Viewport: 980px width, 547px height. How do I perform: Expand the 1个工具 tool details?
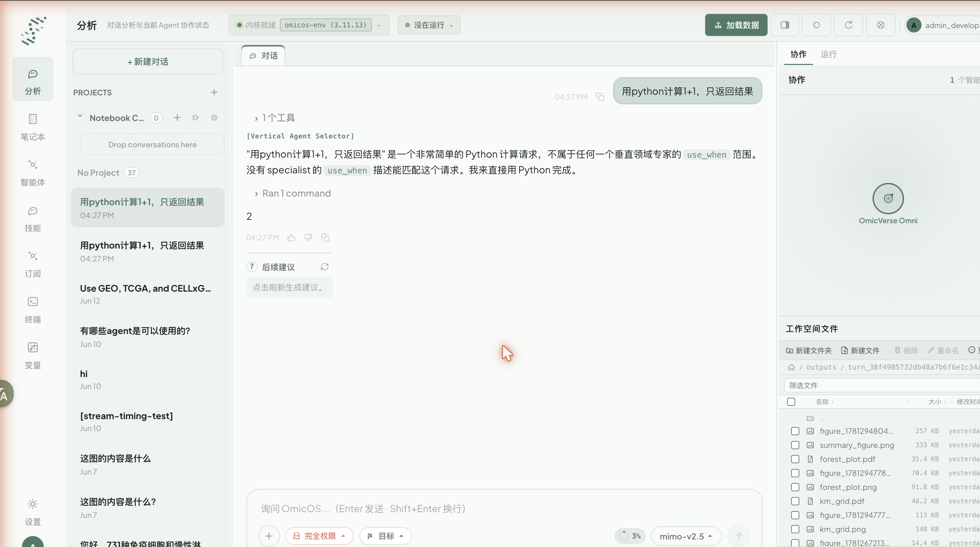pyautogui.click(x=275, y=118)
